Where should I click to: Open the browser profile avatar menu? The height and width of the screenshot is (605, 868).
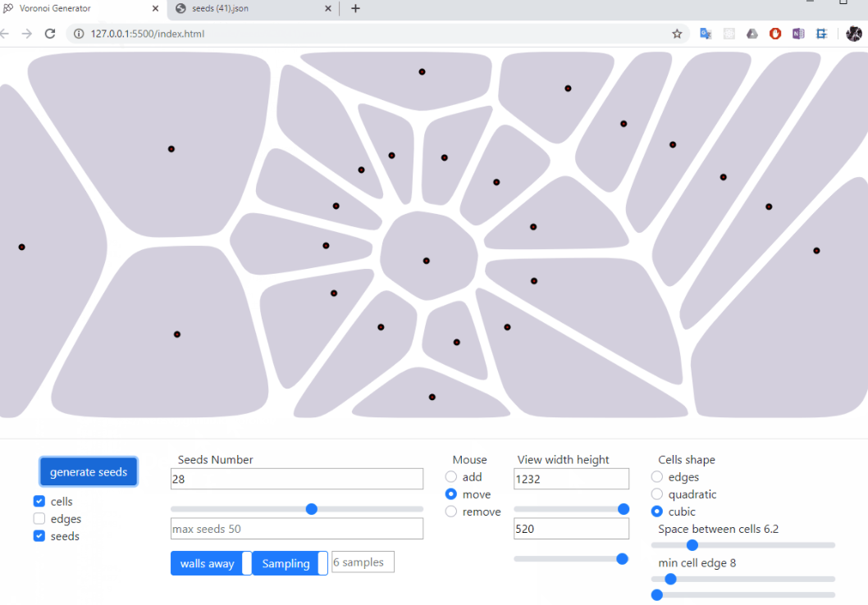[x=853, y=34]
